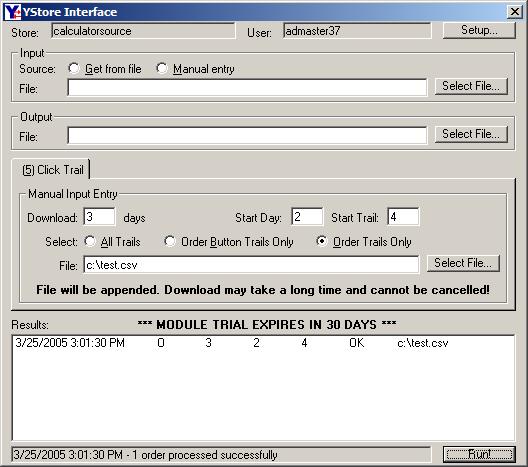Select the Order Trails Only radio button
The height and width of the screenshot is (467, 528).
[x=322, y=241]
